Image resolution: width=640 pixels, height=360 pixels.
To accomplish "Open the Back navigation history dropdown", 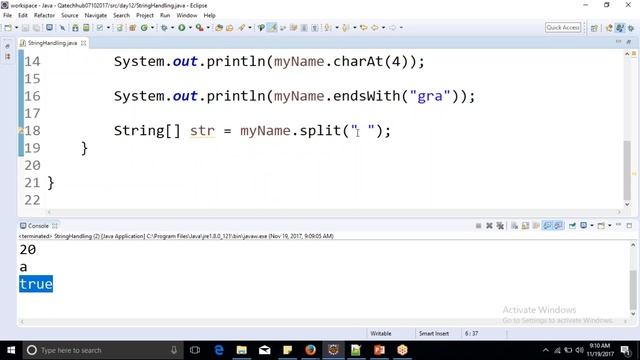I will click(383, 28).
